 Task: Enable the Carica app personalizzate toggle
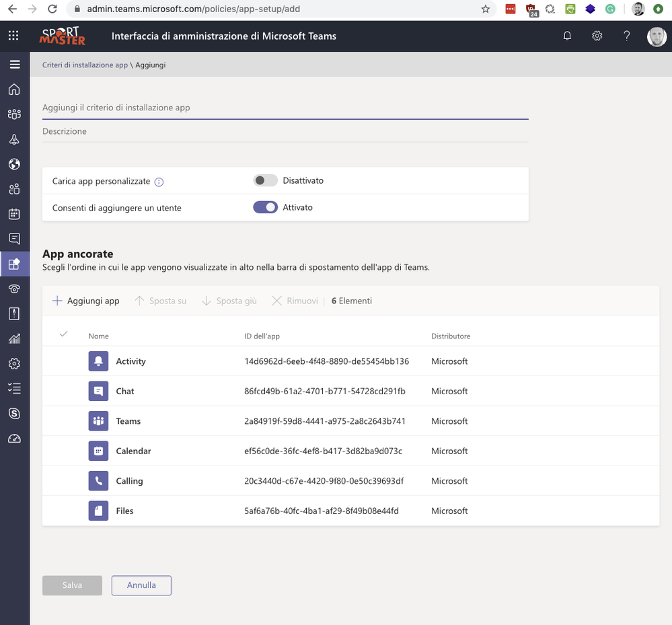[265, 180]
